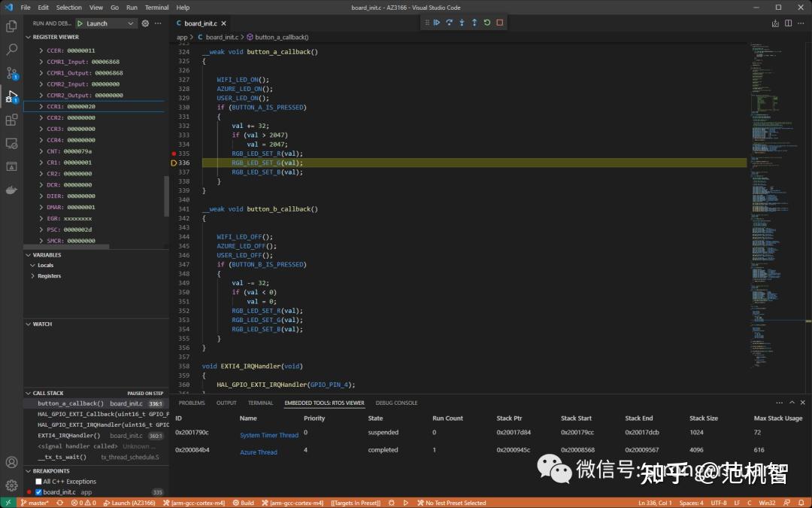812x508 pixels.
Task: Open the Docker view icon
Action: 11,190
